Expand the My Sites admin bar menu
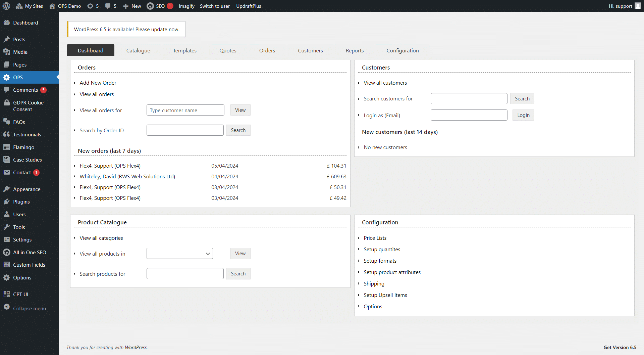This screenshot has height=355, width=644. tap(30, 6)
